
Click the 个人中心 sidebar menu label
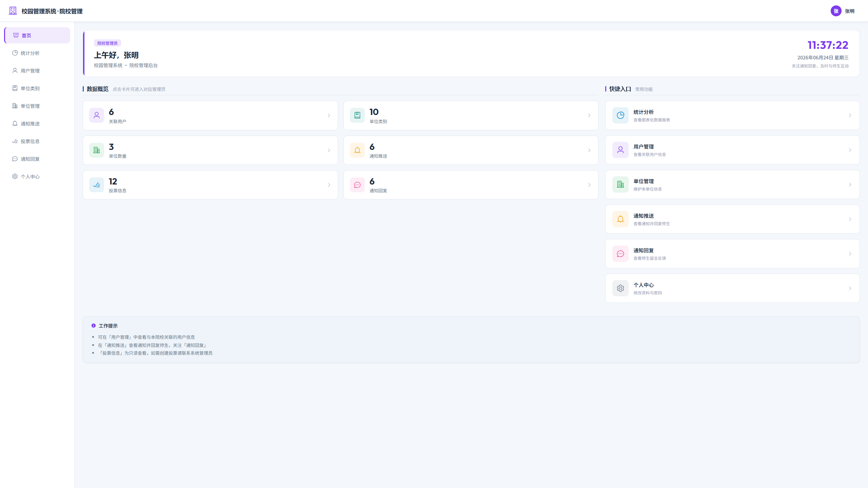30,176
